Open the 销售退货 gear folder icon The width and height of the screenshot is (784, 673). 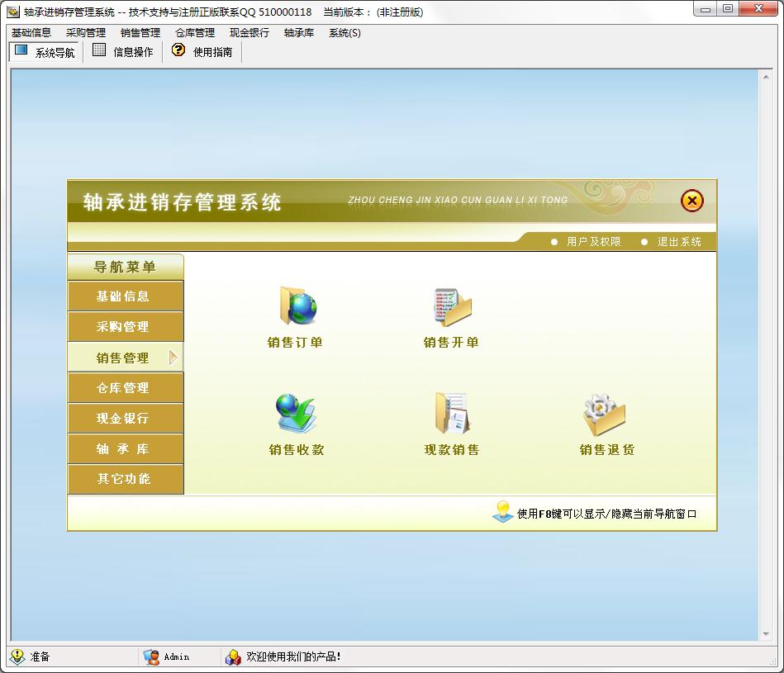[604, 415]
